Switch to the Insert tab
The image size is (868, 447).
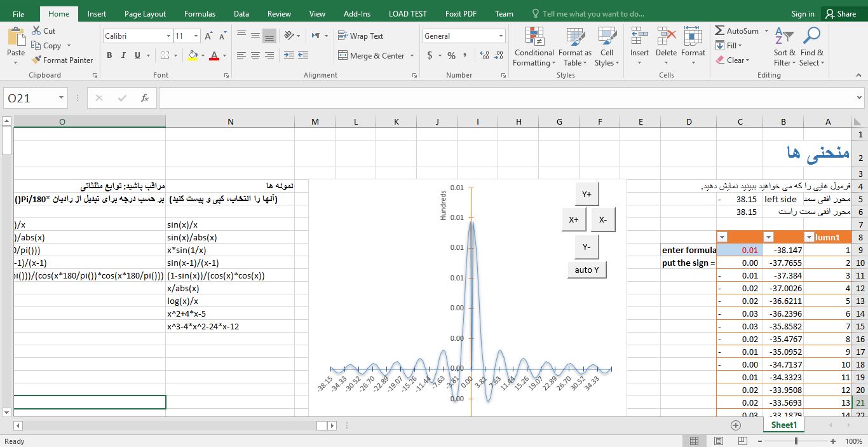tap(97, 14)
